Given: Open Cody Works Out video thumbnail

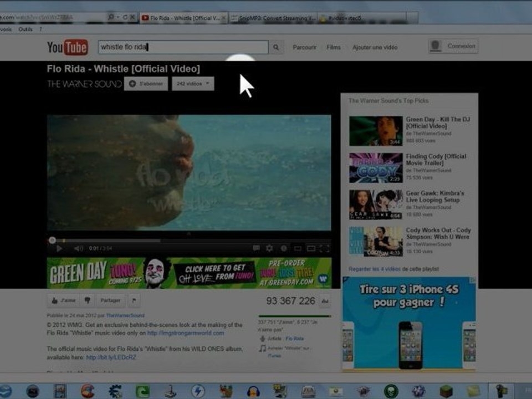Looking at the screenshot, I should point(376,242).
